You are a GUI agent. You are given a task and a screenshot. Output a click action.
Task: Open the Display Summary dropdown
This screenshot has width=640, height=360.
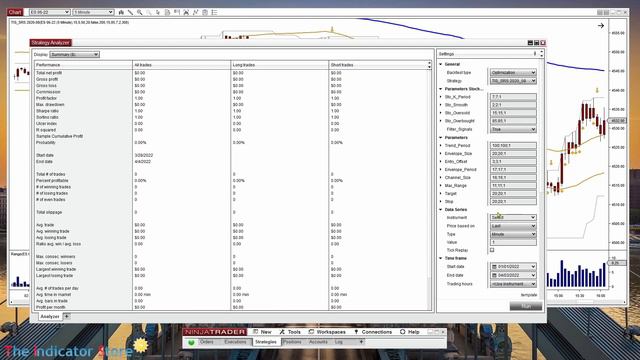[74, 54]
